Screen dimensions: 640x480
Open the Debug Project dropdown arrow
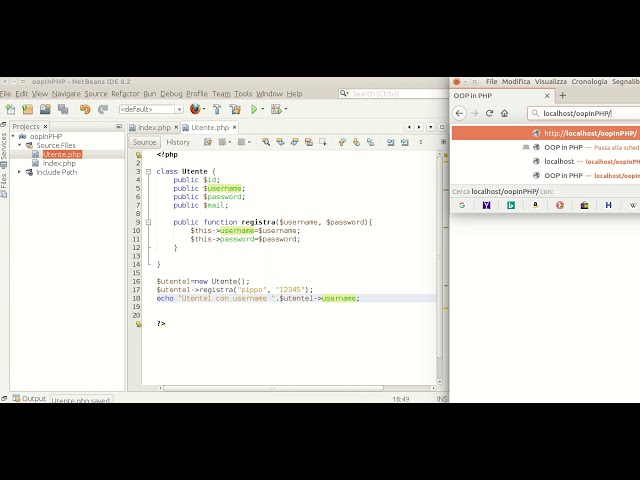pos(285,109)
